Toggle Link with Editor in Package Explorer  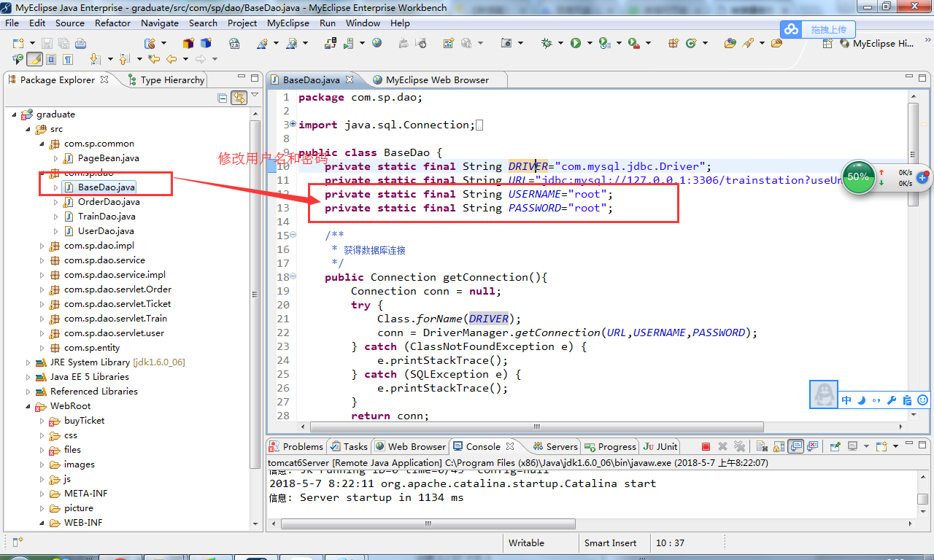tap(238, 98)
